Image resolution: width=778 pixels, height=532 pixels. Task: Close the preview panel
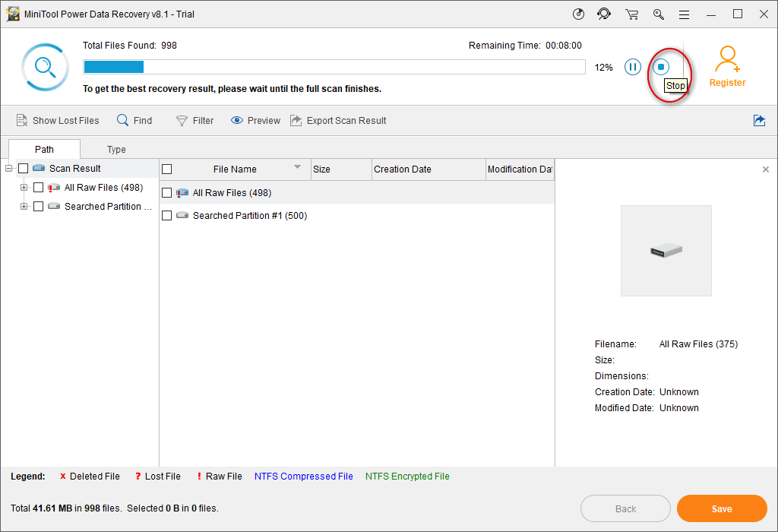(x=765, y=169)
